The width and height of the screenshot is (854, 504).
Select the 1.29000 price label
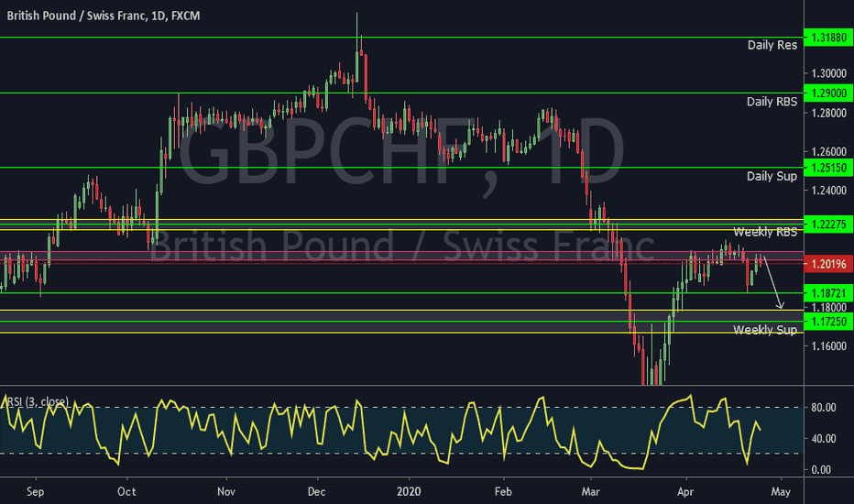(828, 93)
